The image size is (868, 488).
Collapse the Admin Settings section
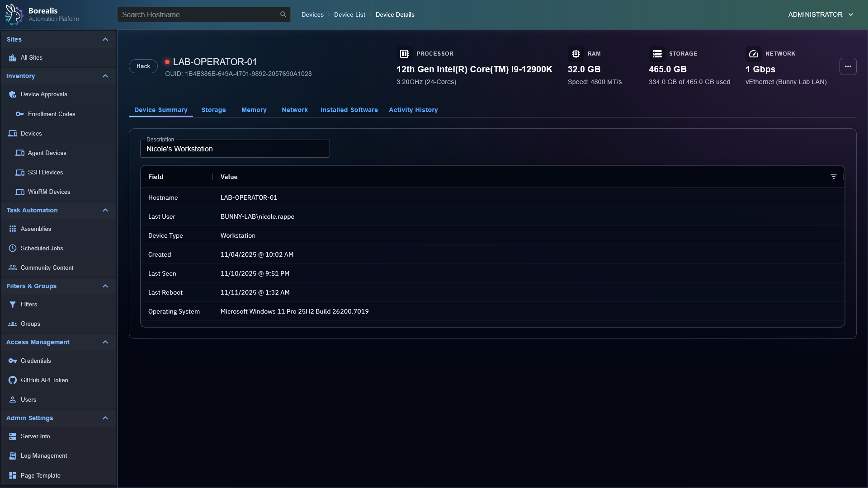[105, 418]
